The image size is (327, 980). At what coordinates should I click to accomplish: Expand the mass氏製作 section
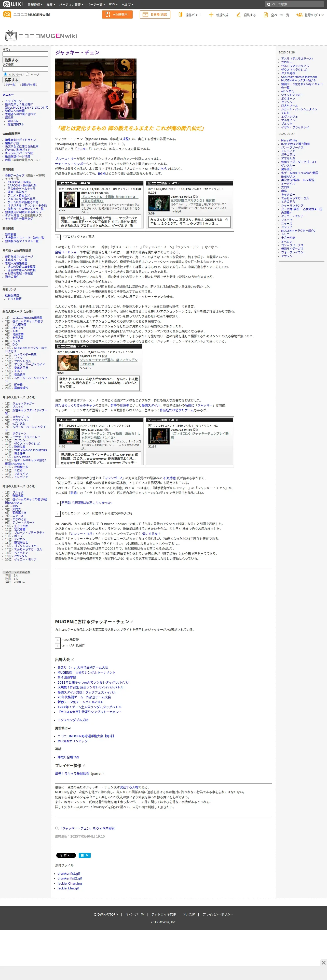click(x=58, y=640)
